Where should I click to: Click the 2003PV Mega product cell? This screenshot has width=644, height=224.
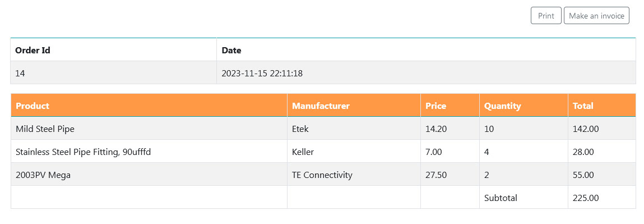pos(149,175)
